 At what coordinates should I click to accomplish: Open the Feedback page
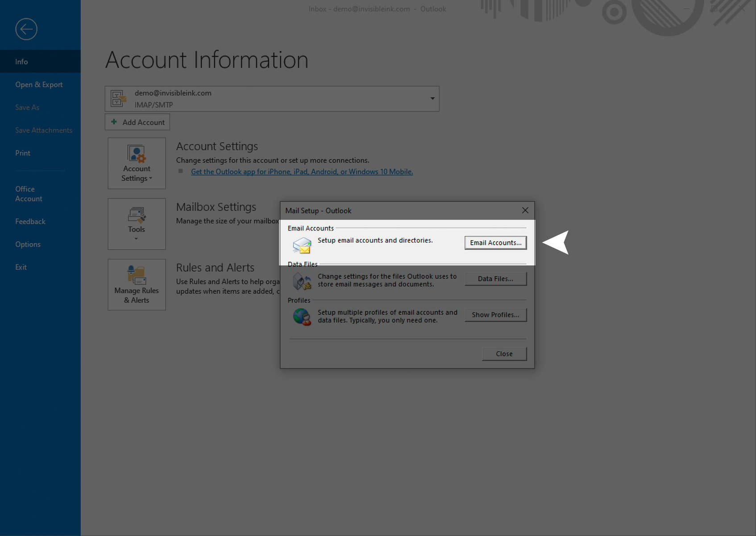tap(40, 222)
